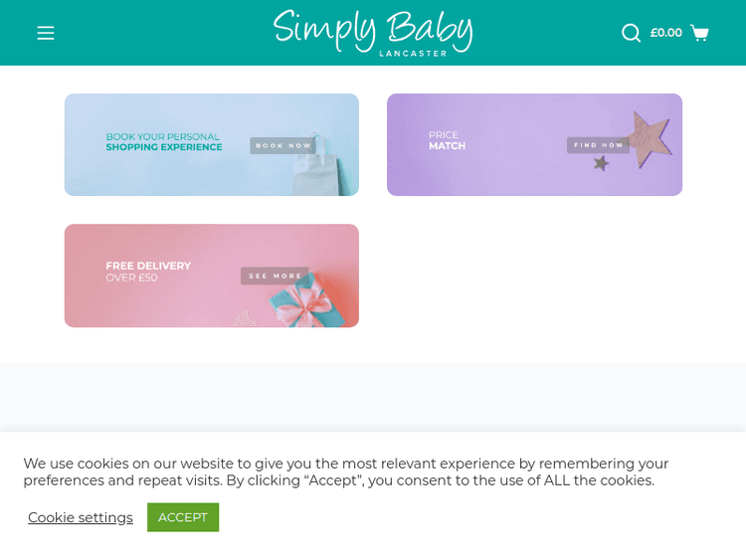Accept cookies with the green ACCEPT button
This screenshot has width=746, height=560.
click(183, 517)
